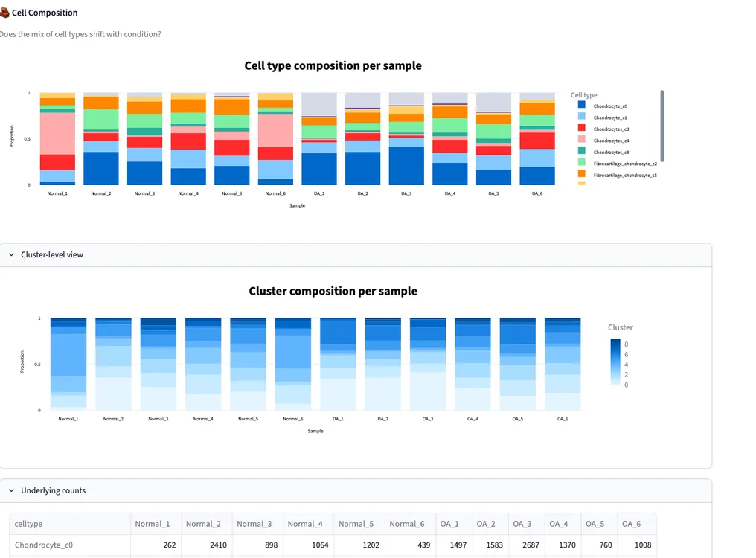Select the OA_6 column header in the counts table
Screen dimensions: 756x558
(637, 524)
